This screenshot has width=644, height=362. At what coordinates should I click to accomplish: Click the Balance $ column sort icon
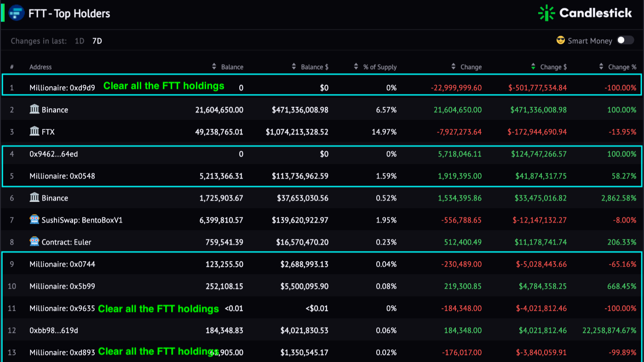294,66
